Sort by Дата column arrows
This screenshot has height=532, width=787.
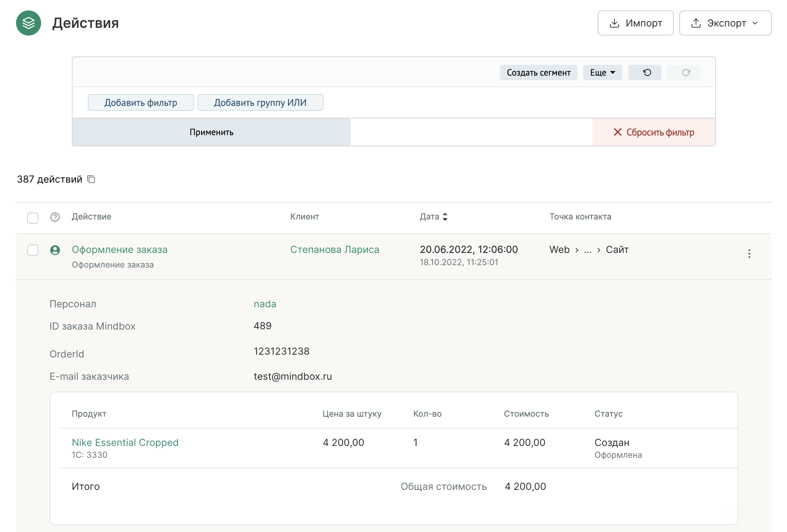click(x=445, y=217)
